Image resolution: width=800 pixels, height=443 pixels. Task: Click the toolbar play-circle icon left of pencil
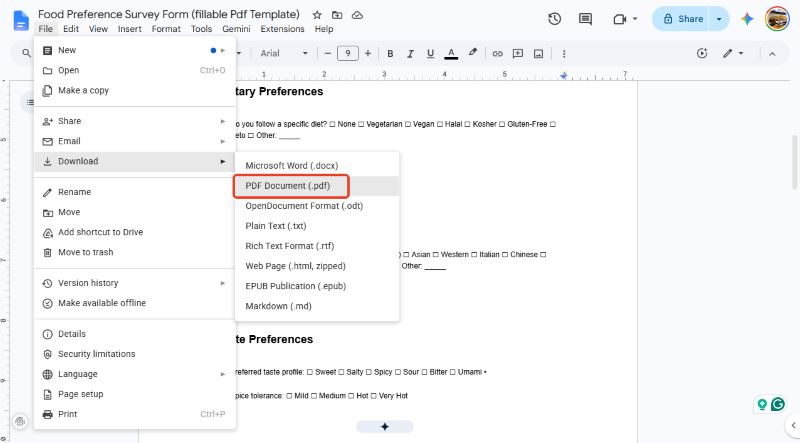click(702, 53)
